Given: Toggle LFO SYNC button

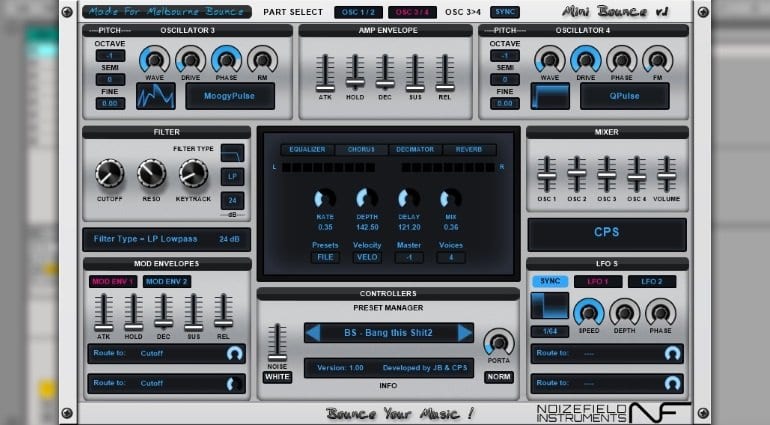Looking at the screenshot, I should point(550,281).
